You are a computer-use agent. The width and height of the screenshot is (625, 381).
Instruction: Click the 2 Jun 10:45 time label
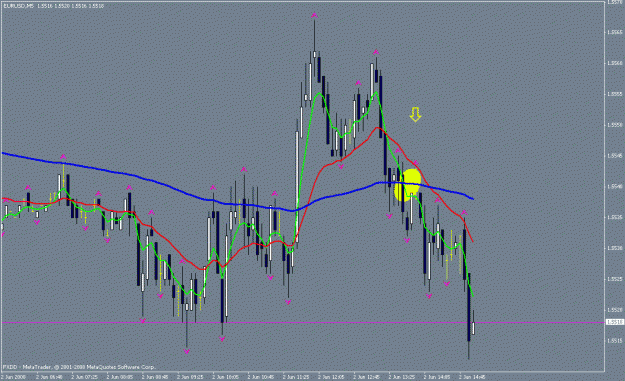click(261, 377)
